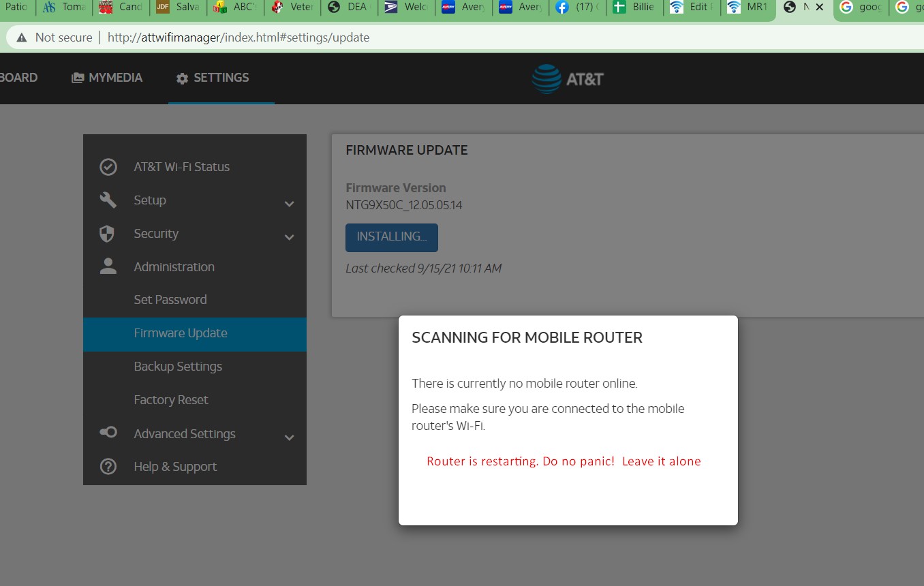The image size is (924, 586).
Task: Click the INSTALLING... button
Action: point(392,237)
